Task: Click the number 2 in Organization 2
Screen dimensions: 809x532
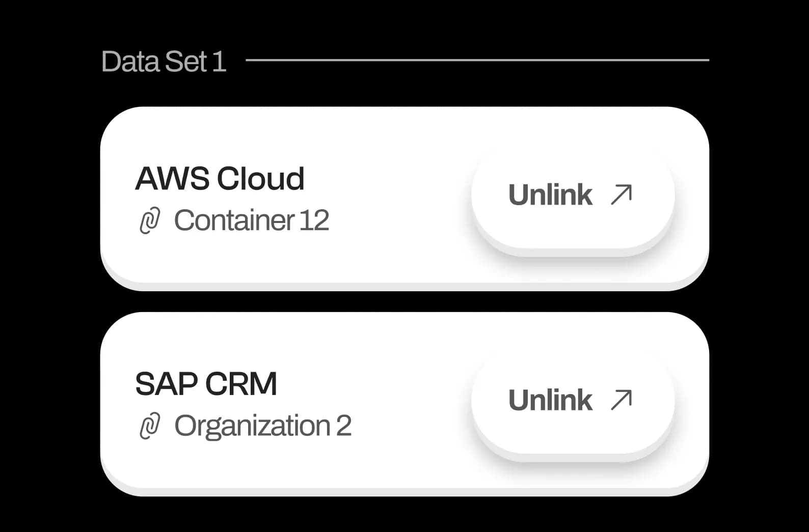Action: (344, 426)
